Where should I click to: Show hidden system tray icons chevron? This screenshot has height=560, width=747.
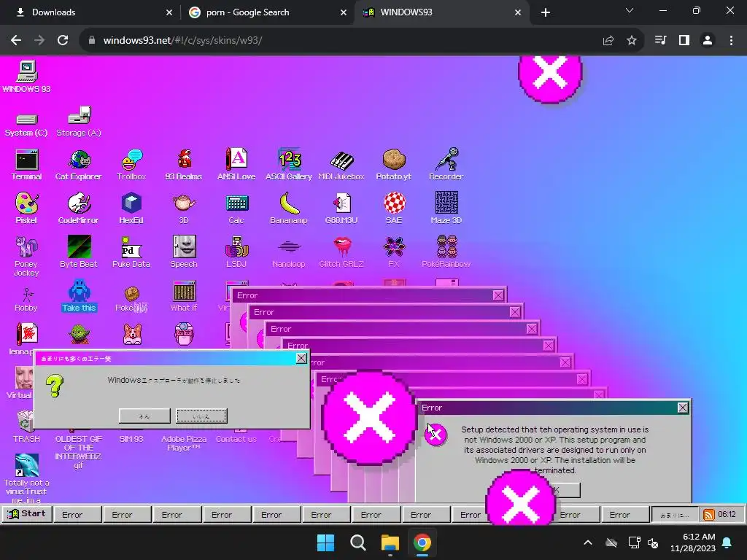[x=588, y=542]
